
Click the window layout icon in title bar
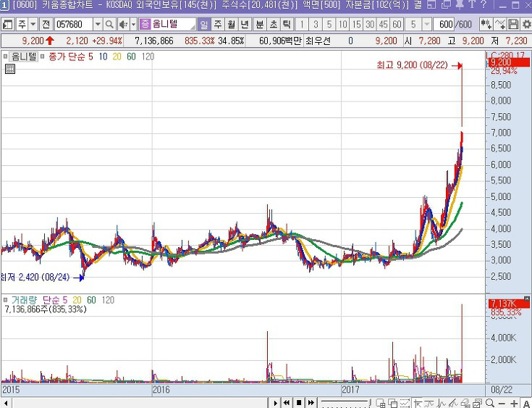point(431,5)
